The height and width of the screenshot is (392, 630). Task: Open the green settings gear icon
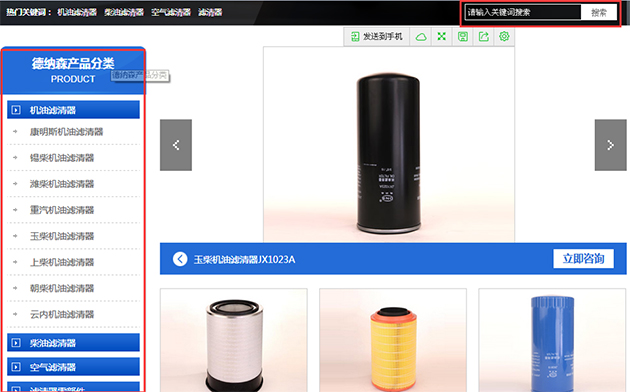504,37
